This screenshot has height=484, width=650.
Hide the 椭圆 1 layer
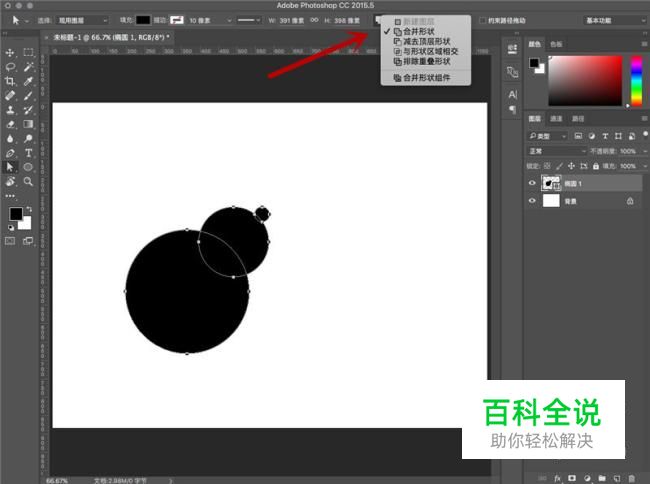coord(532,183)
